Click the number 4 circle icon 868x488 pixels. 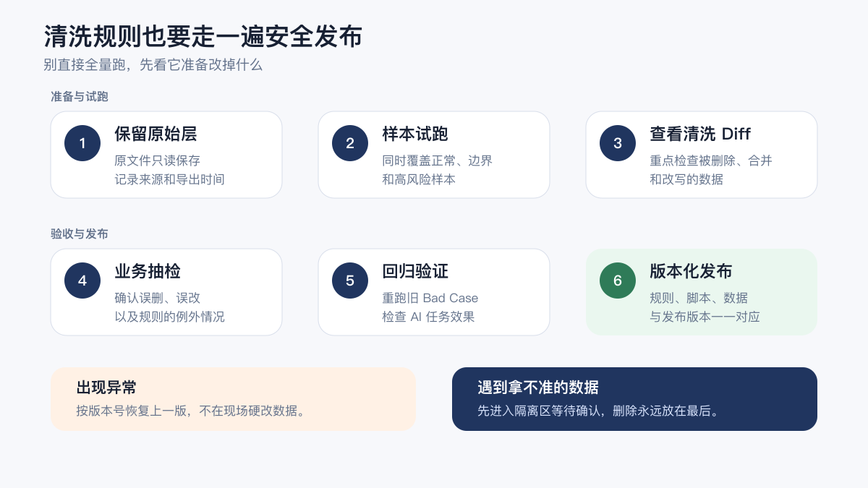click(82, 281)
